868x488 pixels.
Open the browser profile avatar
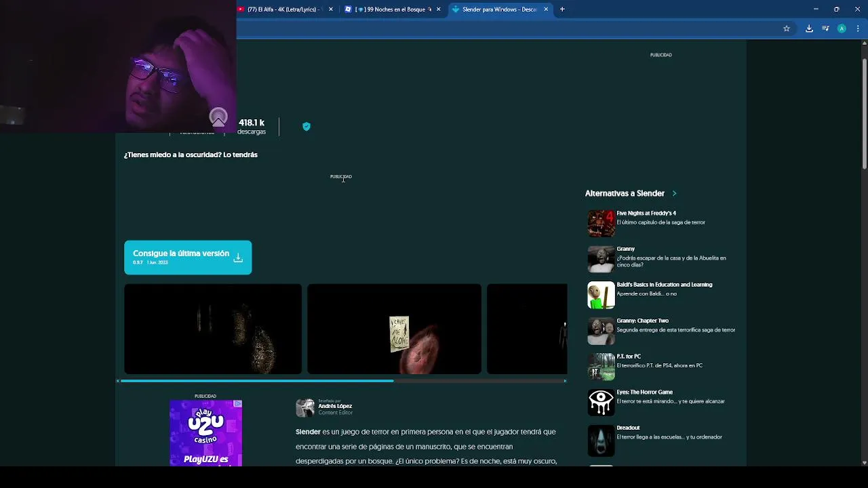click(842, 28)
